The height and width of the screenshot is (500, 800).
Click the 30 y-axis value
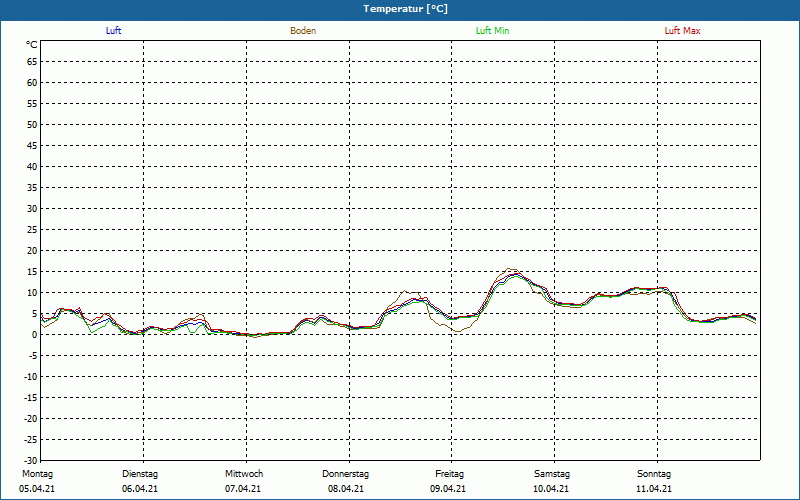pos(32,209)
